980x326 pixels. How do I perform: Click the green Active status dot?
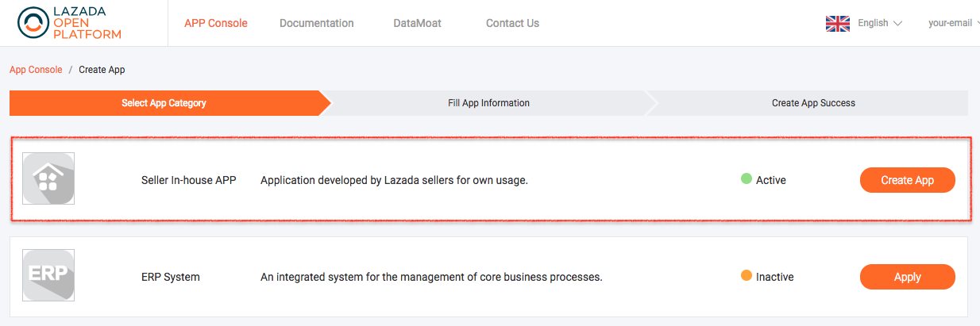coord(747,179)
